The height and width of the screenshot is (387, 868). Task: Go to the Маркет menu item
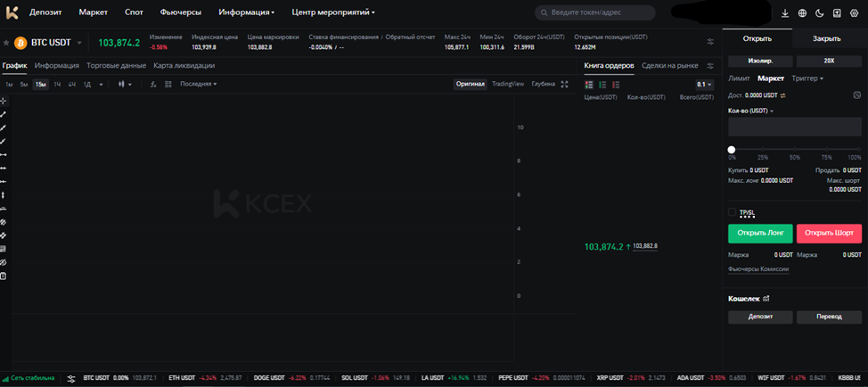click(x=93, y=12)
